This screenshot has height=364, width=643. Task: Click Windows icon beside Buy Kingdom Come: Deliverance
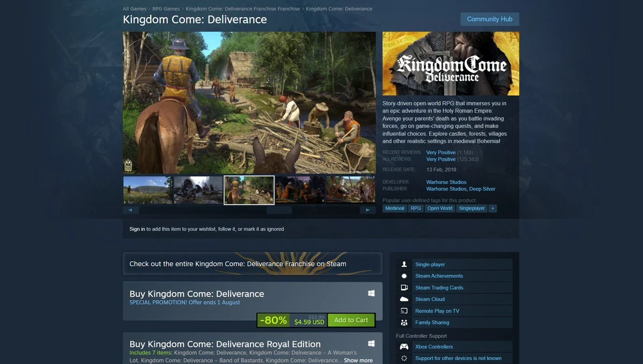371,293
